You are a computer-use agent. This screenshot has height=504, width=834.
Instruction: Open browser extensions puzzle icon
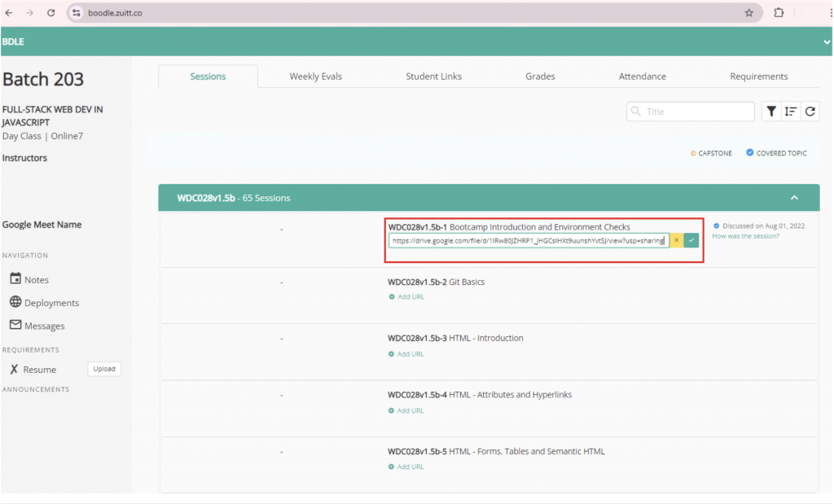[x=779, y=13]
